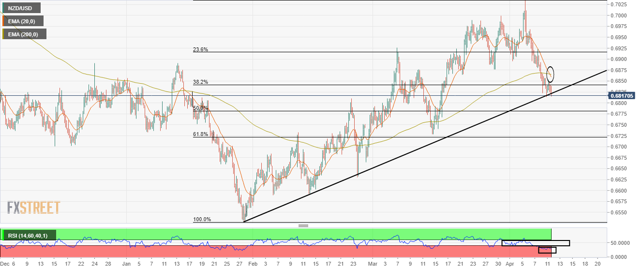Screen dimensions: 644x270
Task: Click the pane splitter handle above RSI
Action: point(303,225)
